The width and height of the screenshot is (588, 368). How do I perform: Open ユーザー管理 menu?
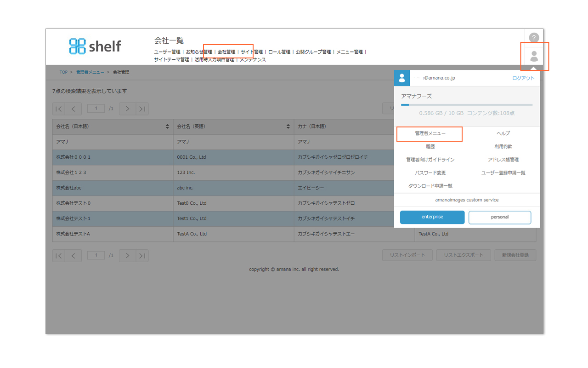pyautogui.click(x=167, y=52)
